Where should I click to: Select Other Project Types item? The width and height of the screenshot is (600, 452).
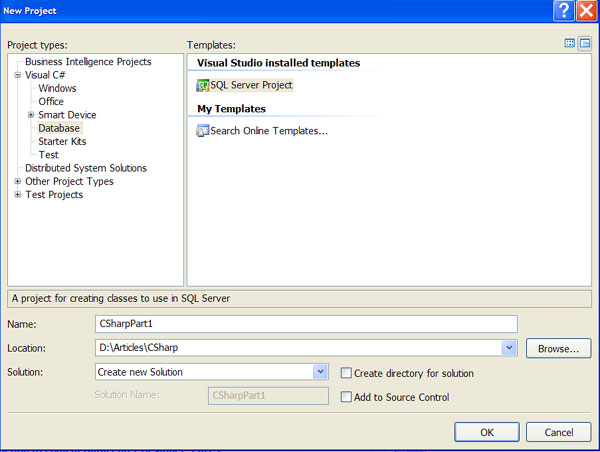pos(69,181)
